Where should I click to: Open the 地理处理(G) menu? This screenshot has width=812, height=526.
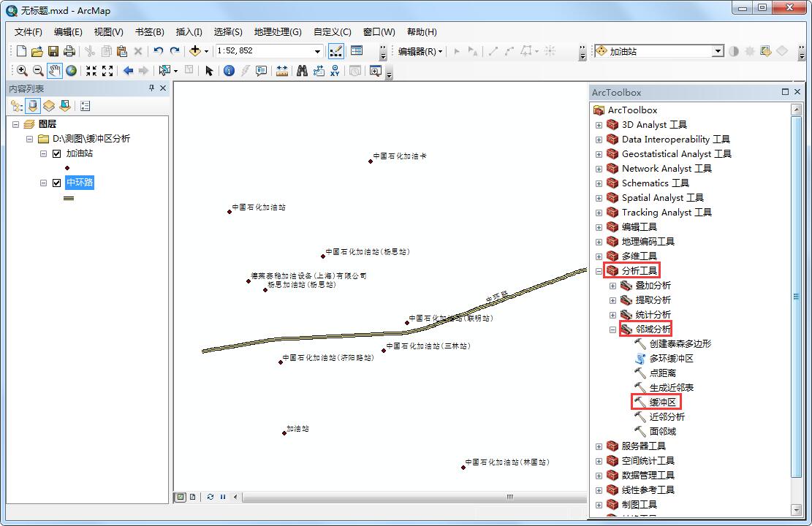point(278,31)
